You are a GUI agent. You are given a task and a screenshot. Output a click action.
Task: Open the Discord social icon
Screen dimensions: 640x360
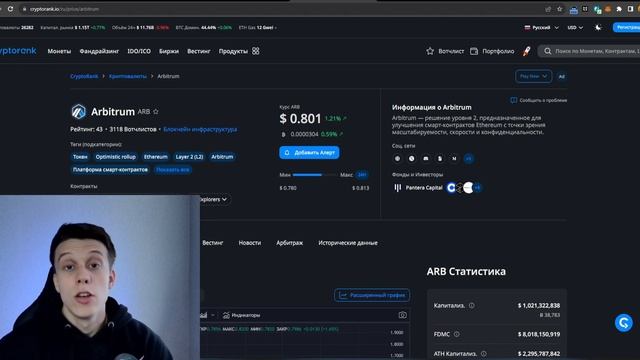pyautogui.click(x=426, y=158)
